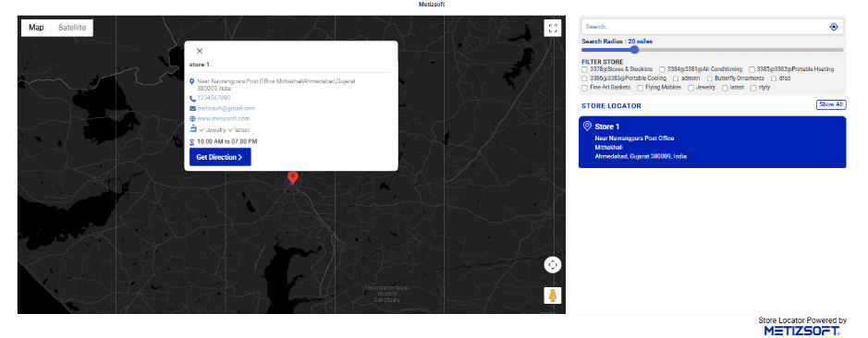868x338 pixels.
Task: Select the Store 1 listing card
Action: pyautogui.click(x=712, y=142)
